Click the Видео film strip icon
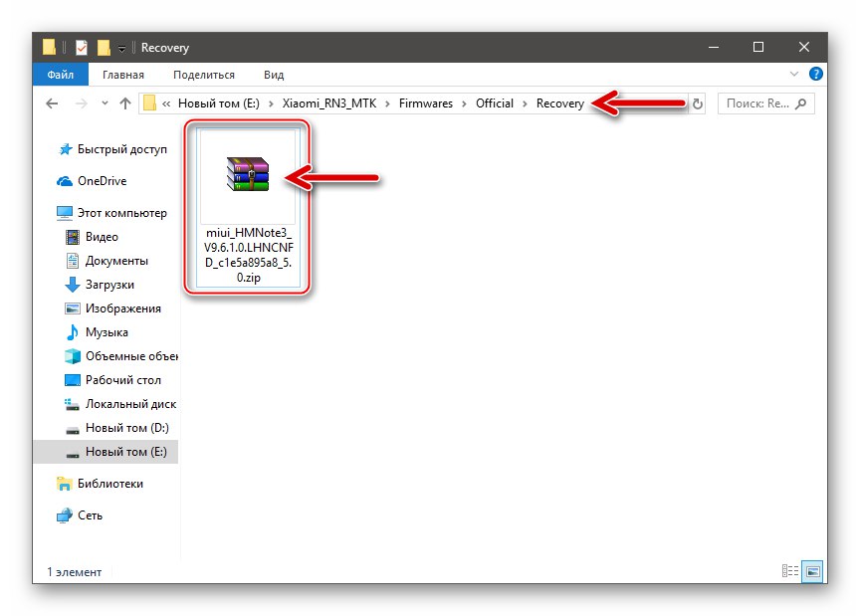860x616 pixels. tap(73, 237)
